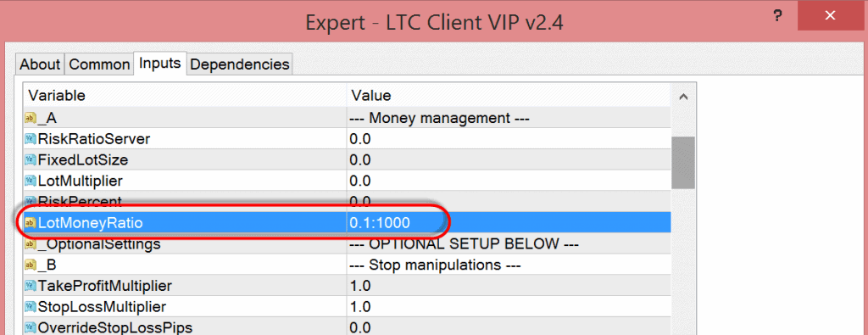This screenshot has width=868, height=335.
Task: Click the FixedLotSize value field
Action: pyautogui.click(x=509, y=160)
